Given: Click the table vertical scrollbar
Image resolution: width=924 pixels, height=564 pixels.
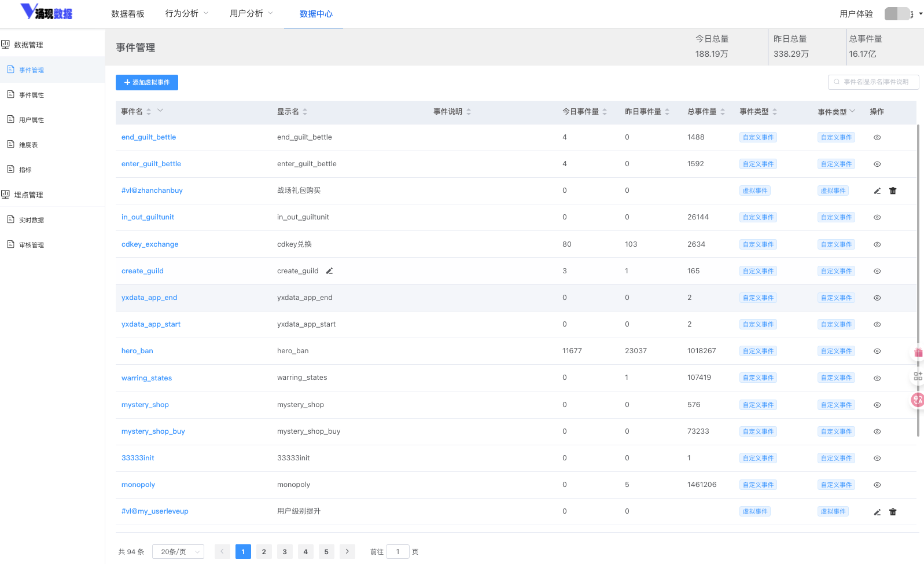Looking at the screenshot, I should click(918, 280).
